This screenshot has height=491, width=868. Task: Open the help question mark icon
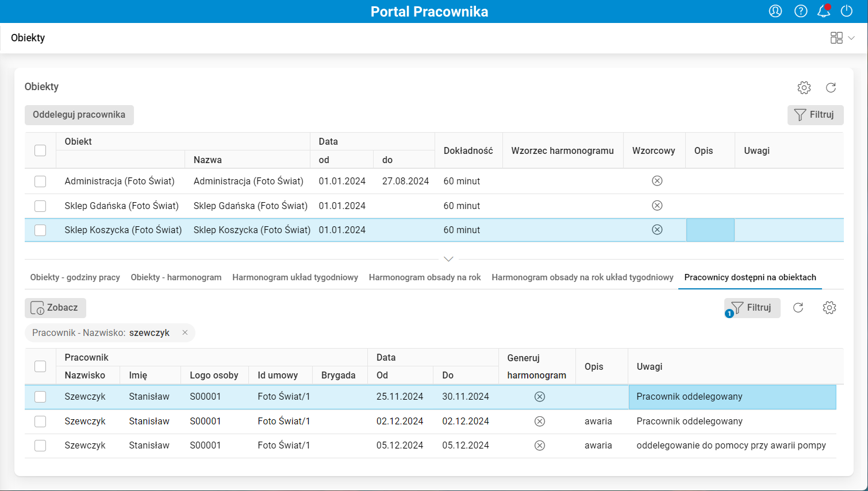point(801,11)
